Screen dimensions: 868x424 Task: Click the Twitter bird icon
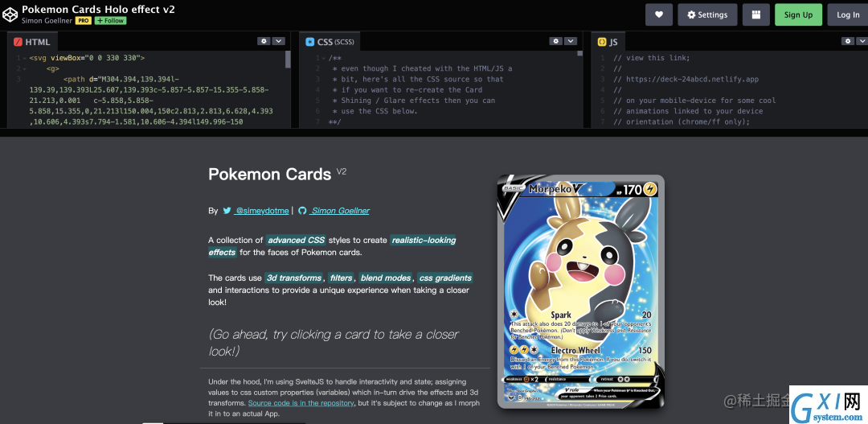point(227,211)
